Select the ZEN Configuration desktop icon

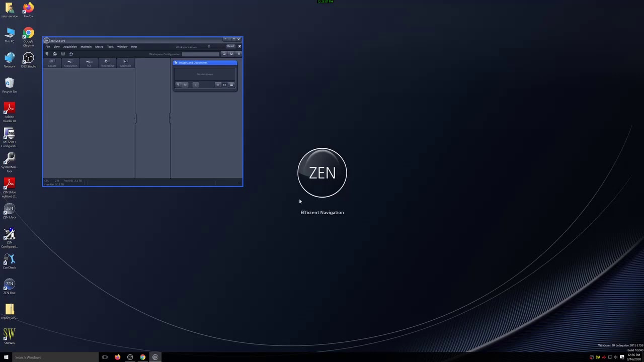click(10, 238)
